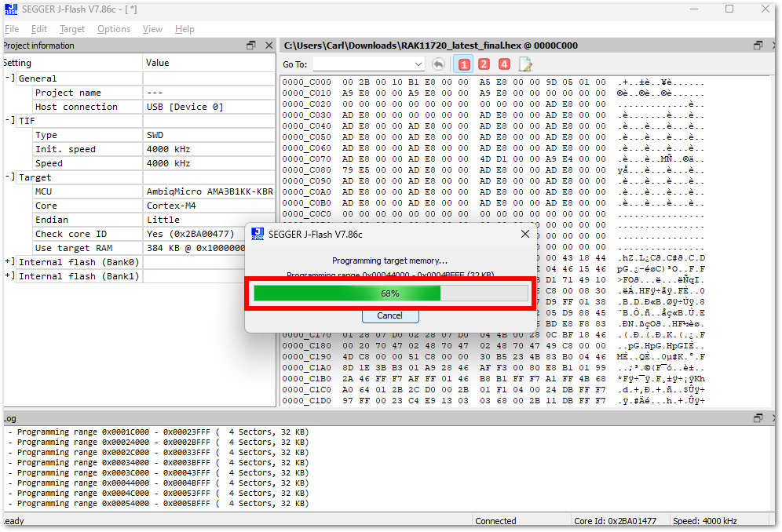Viewport: 782px width, 532px height.
Task: Click log entry for range 0x0001C000
Action: pos(159,432)
